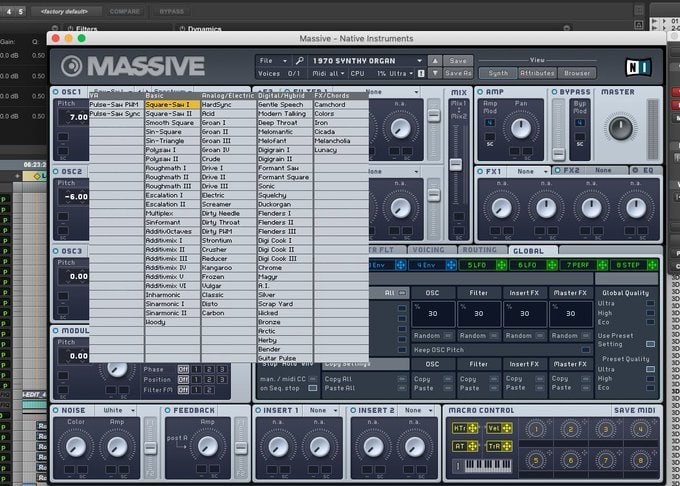Screen dimensions: 680x486
Task: Click Random under OSC column
Action: tap(432, 336)
